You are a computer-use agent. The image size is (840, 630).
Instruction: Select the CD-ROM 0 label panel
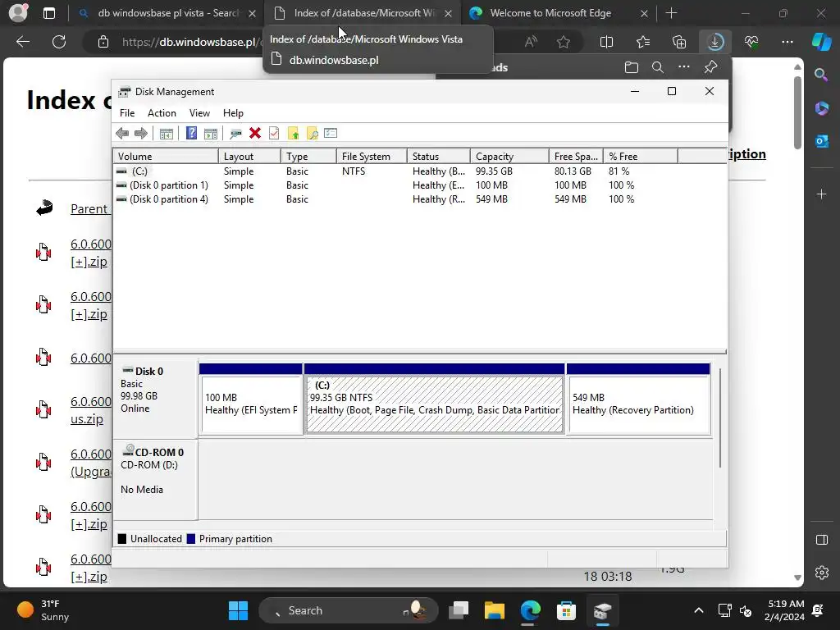[155, 479]
